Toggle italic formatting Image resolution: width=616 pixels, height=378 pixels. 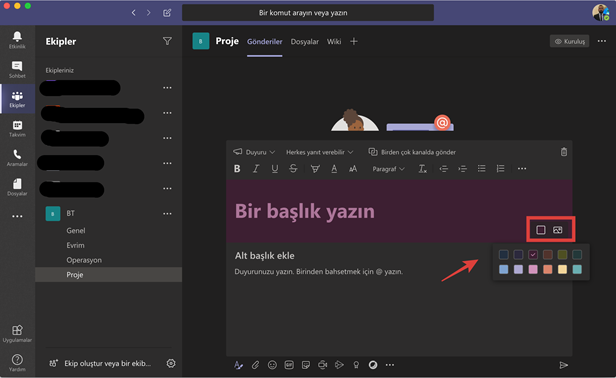pos(256,169)
